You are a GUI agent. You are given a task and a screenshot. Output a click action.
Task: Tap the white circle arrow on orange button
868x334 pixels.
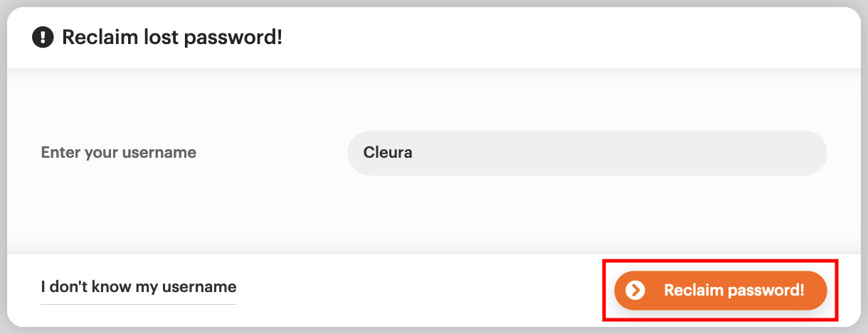[635, 290]
